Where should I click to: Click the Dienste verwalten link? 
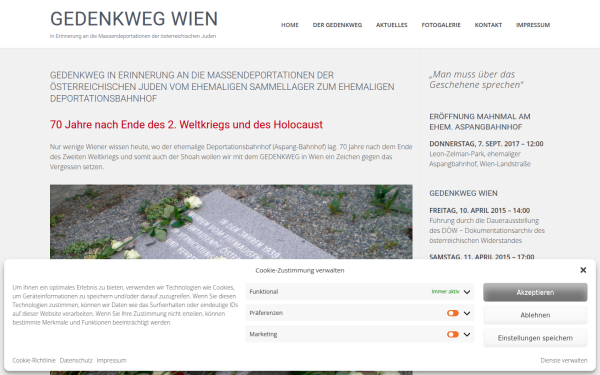click(564, 360)
